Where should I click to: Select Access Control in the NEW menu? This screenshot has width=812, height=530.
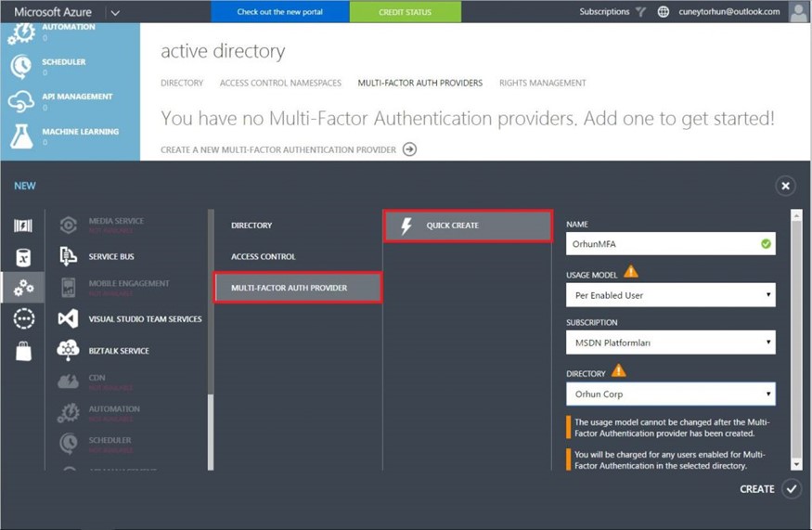point(263,256)
